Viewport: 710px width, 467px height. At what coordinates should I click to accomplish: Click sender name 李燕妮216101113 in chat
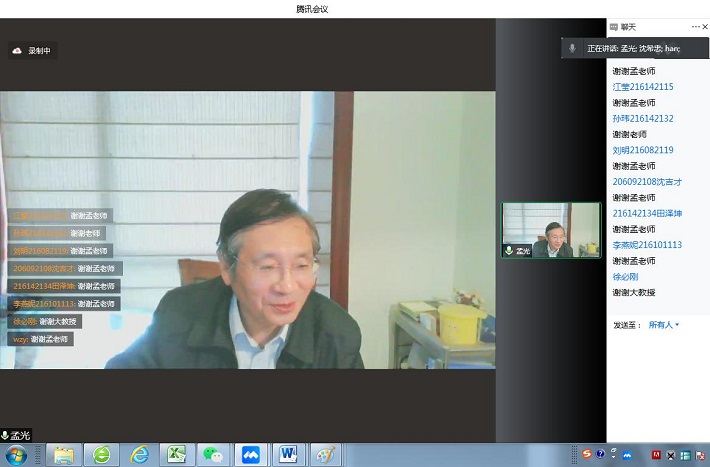pos(646,245)
